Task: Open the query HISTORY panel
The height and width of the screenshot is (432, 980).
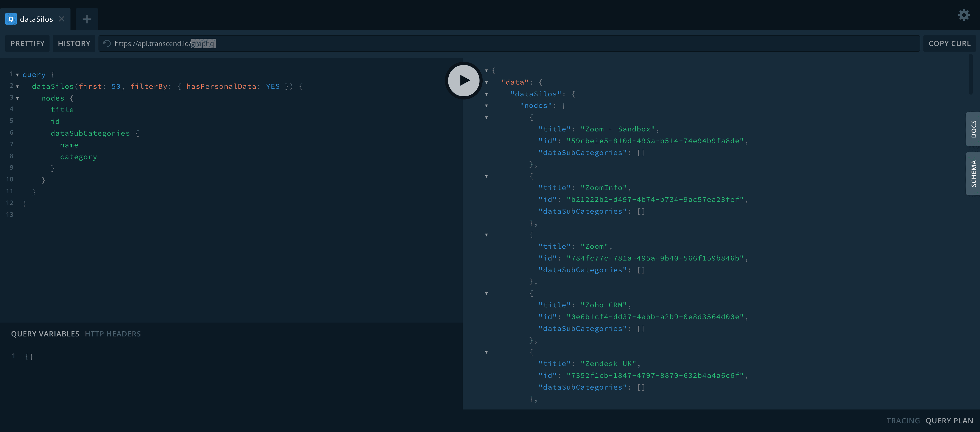Action: pyautogui.click(x=74, y=43)
